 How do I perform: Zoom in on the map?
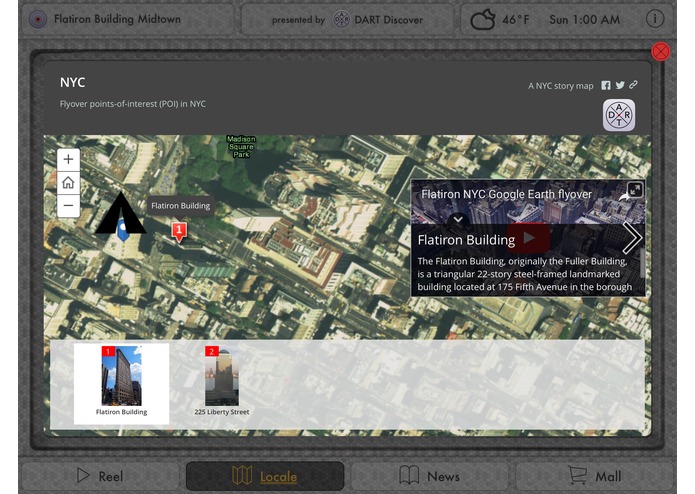(68, 159)
